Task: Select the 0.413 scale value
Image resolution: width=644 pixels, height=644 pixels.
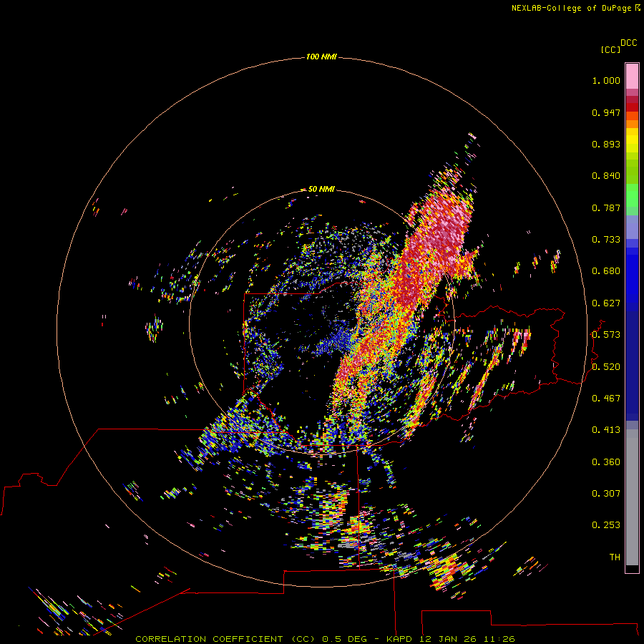Action: [606, 430]
